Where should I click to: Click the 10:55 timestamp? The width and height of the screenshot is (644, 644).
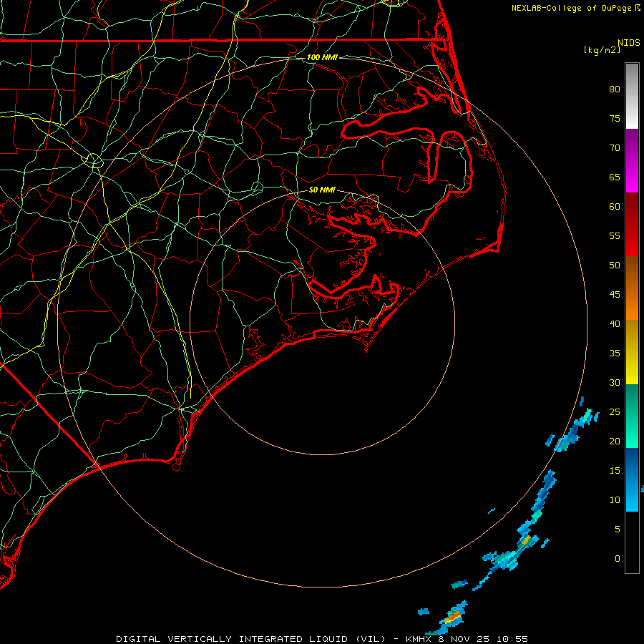click(x=512, y=639)
